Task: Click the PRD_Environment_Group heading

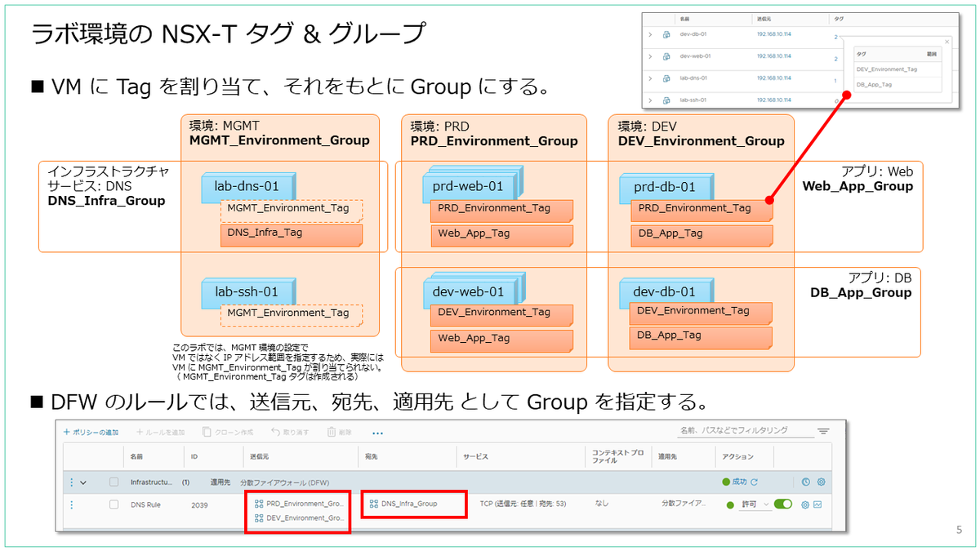Action: (494, 140)
